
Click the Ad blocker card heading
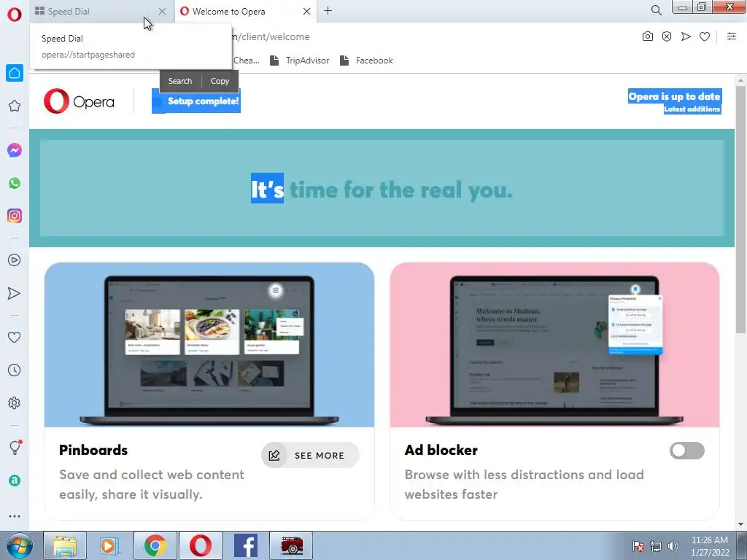point(441,450)
